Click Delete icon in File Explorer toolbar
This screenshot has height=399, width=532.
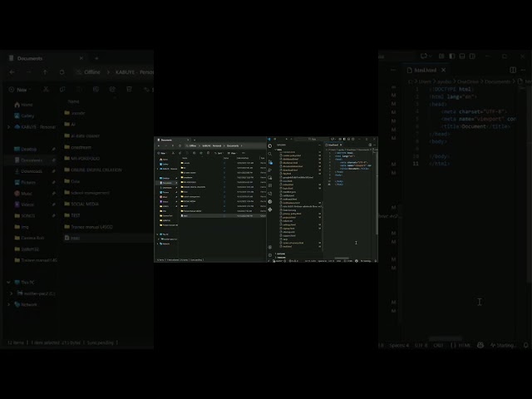pyautogui.click(x=208, y=153)
